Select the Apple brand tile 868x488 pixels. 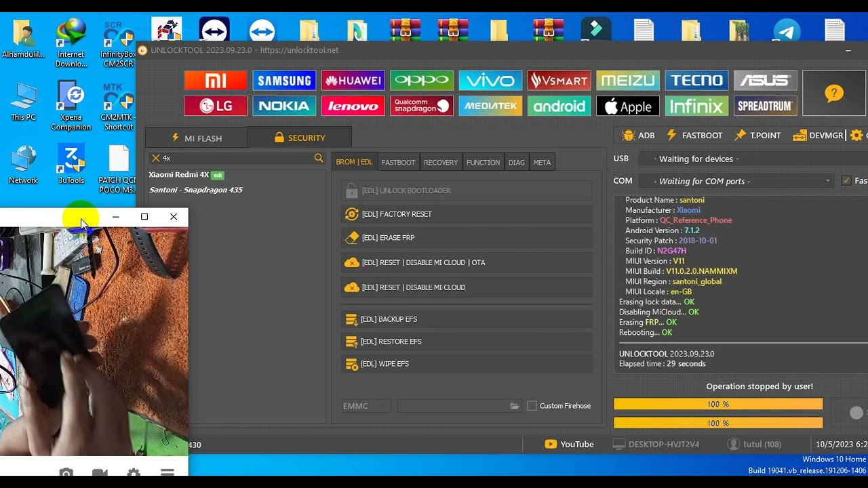[x=628, y=106]
